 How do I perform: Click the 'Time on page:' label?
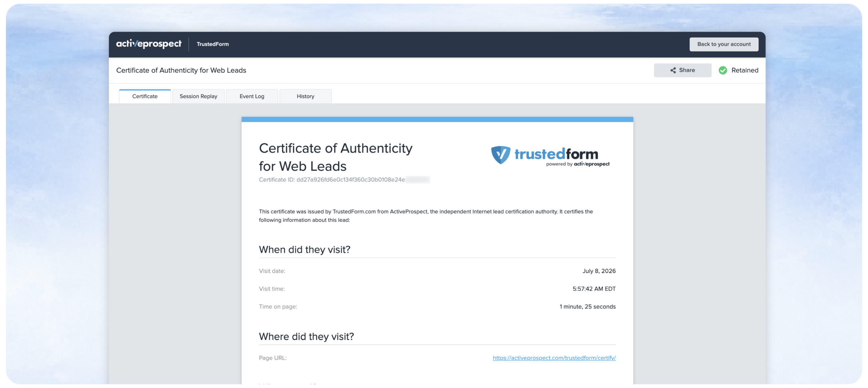click(278, 307)
